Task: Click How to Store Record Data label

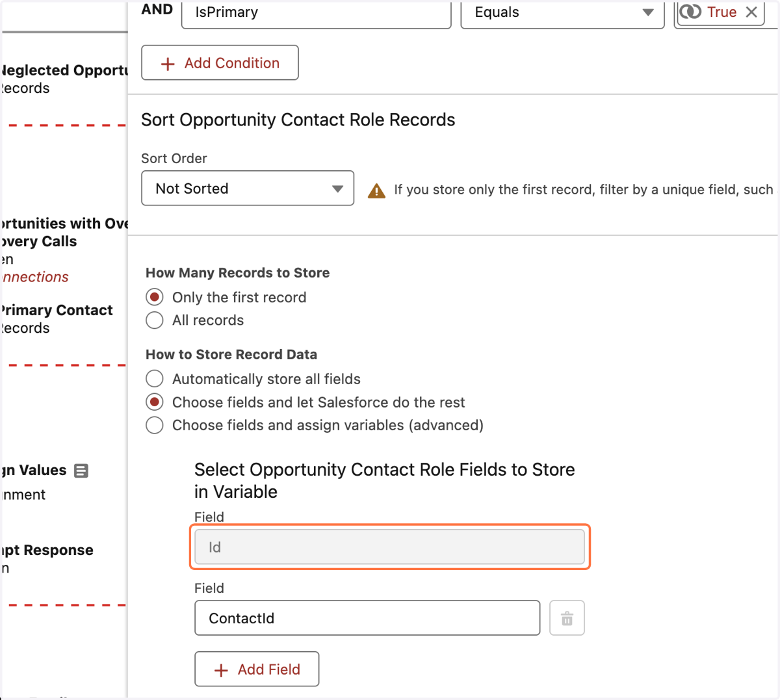Action: (231, 355)
